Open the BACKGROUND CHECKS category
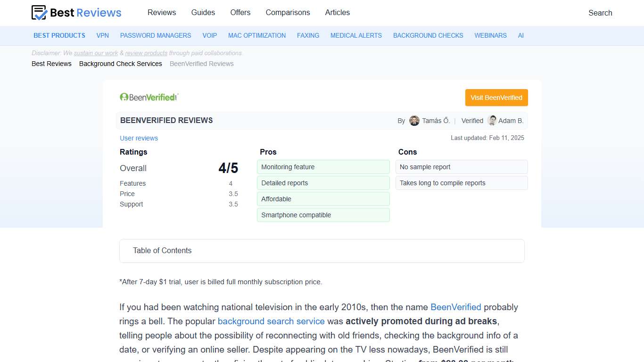 428,35
